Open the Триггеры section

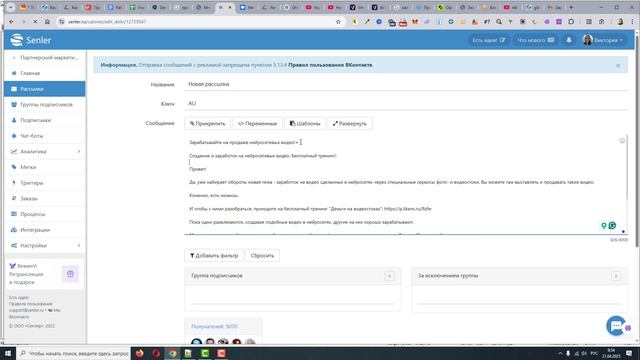click(45, 183)
